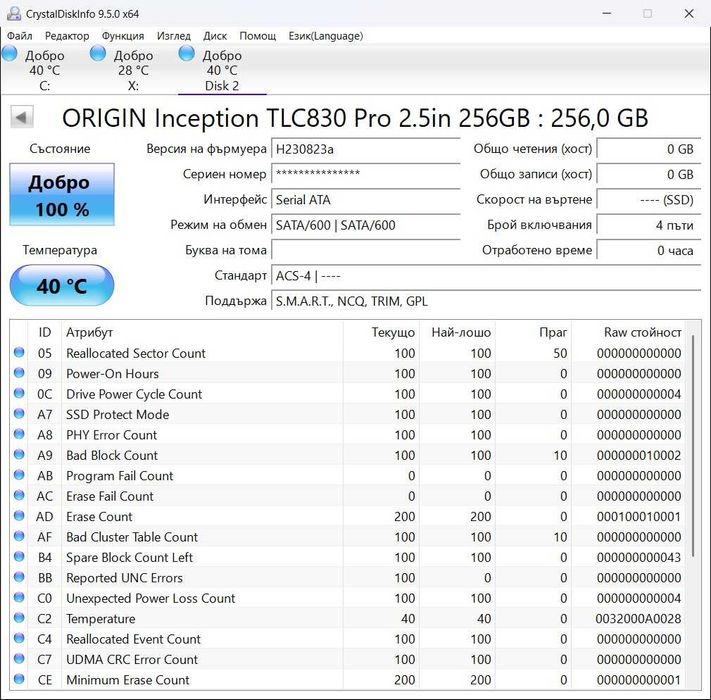Open the Диск menu
The width and height of the screenshot is (711, 700).
pos(215,36)
